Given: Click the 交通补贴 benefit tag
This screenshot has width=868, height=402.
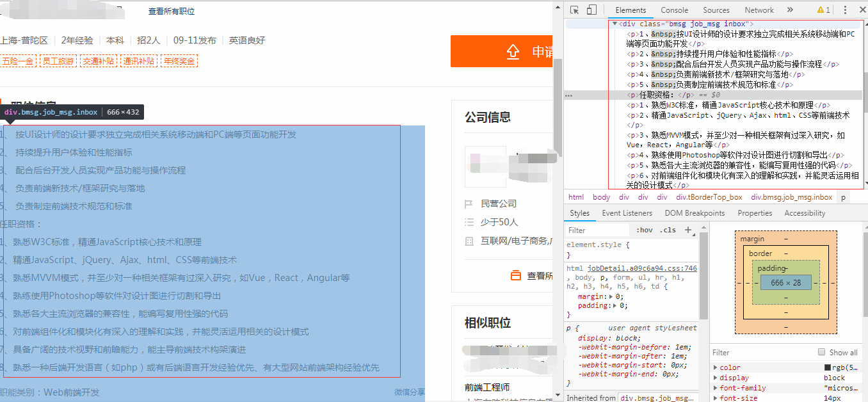Looking at the screenshot, I should click(x=98, y=61).
